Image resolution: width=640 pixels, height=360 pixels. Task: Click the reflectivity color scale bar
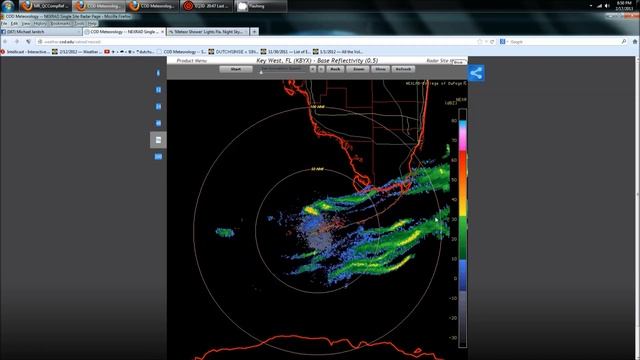(x=462, y=228)
